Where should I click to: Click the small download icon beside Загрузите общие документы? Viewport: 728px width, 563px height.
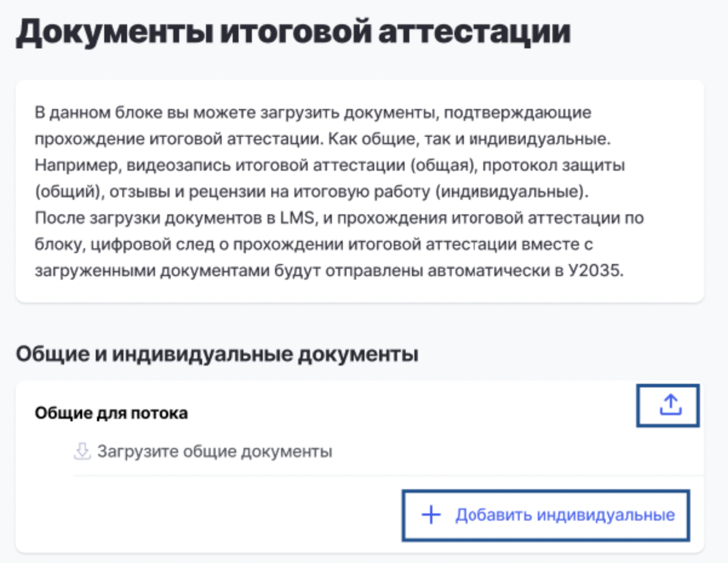[82, 452]
